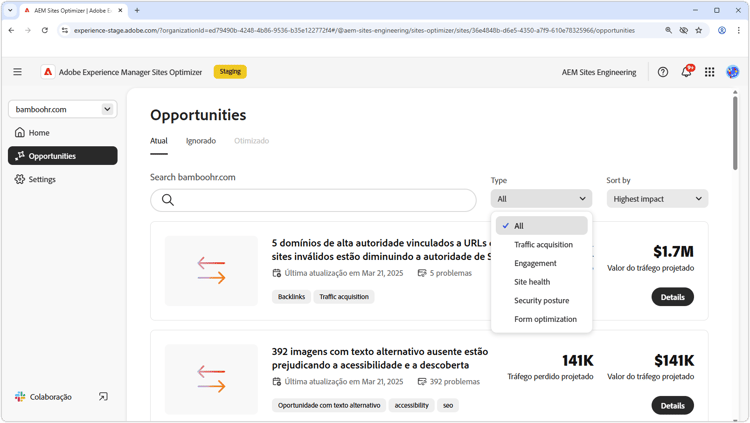Open the help question mark icon
The image size is (750, 423).
[x=662, y=72]
